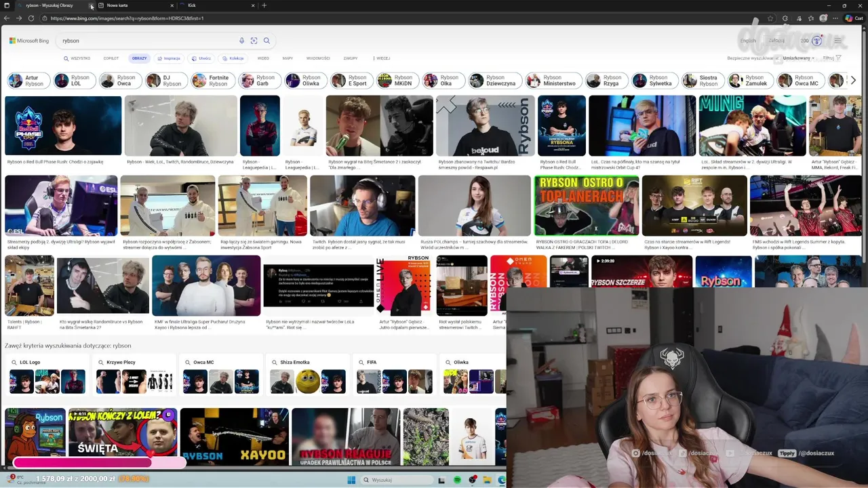868x488 pixels.
Task: Add page to favorites star icon
Action: (x=770, y=18)
